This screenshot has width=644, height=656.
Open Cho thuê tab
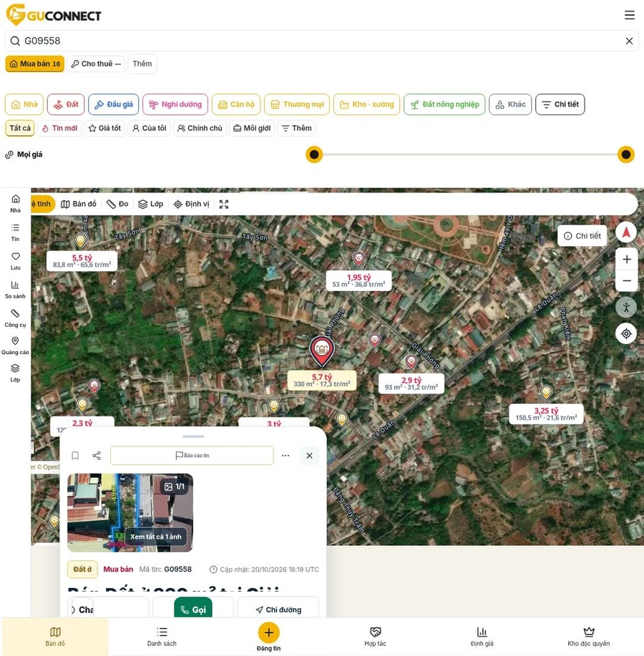[x=97, y=64]
